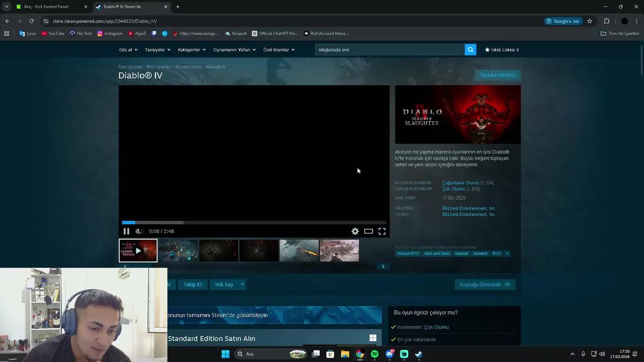
Task: Expand the Göz at menu
Action: [x=128, y=50]
